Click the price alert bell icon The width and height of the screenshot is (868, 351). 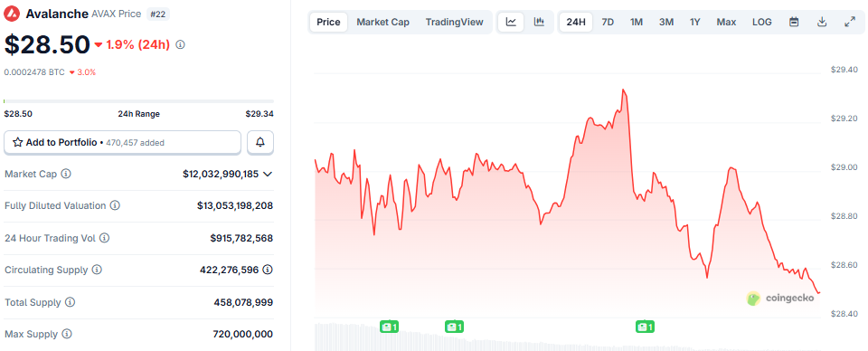click(x=260, y=142)
